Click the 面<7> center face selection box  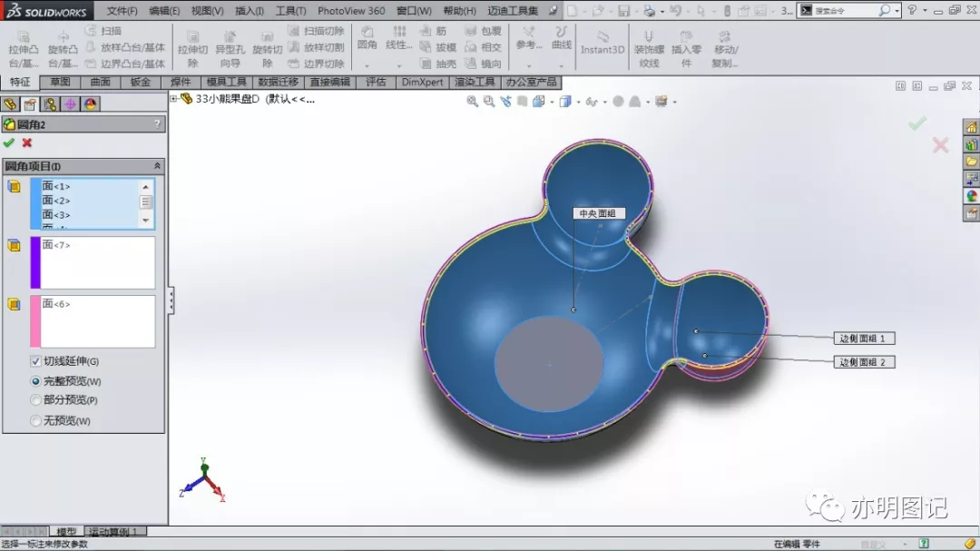(97, 262)
